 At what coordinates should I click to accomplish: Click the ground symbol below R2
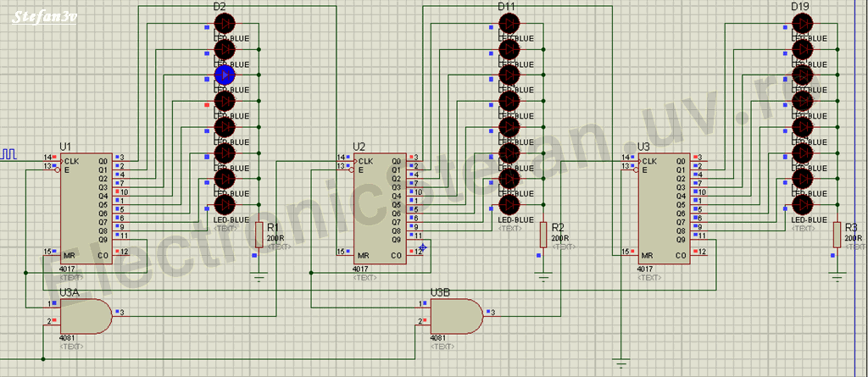543,274
